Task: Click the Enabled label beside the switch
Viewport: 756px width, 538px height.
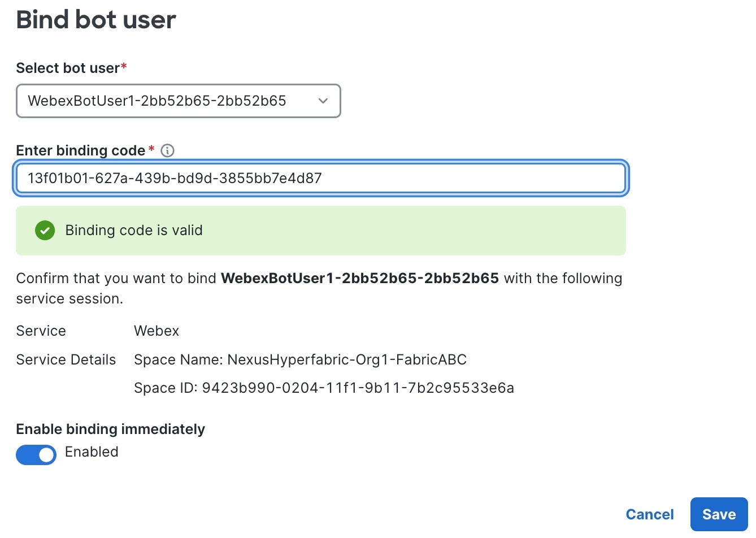Action: pos(92,452)
